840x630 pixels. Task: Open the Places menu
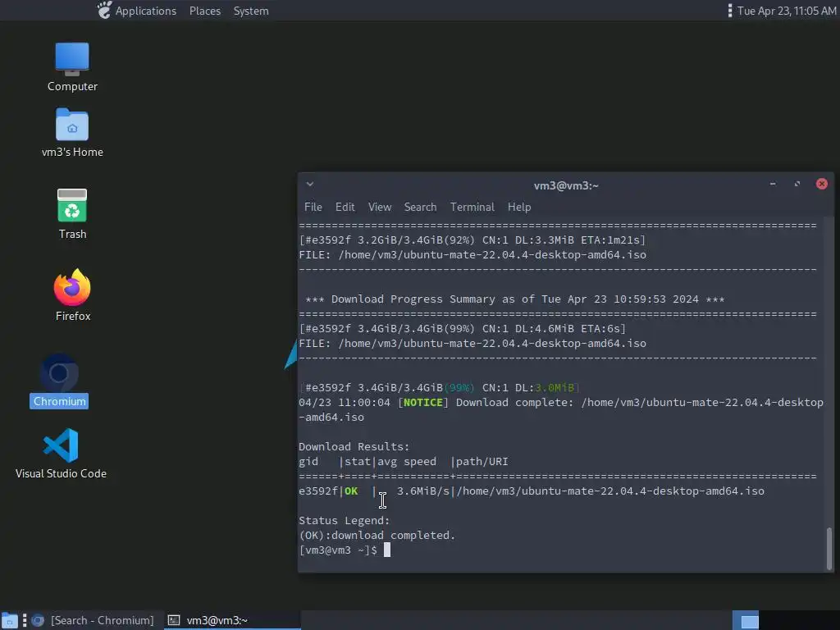tap(204, 11)
